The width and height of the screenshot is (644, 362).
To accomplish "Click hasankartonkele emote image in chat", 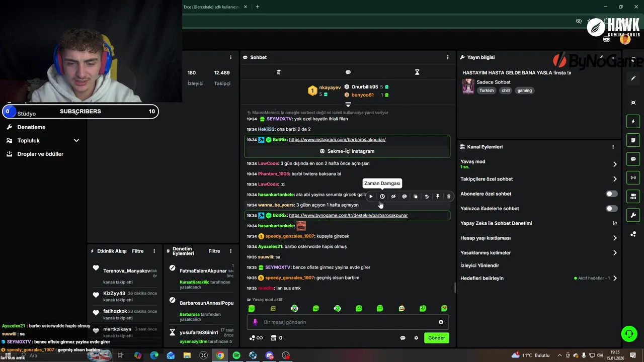I will tap(301, 226).
